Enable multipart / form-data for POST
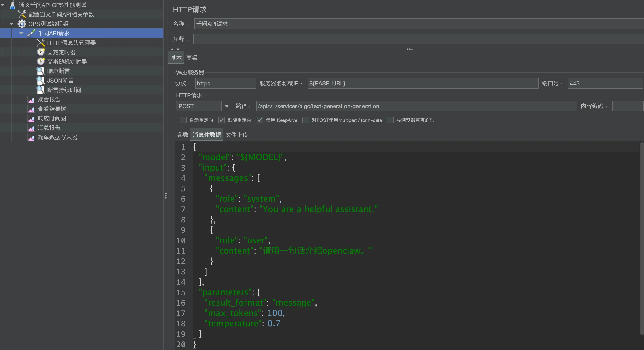 point(305,120)
